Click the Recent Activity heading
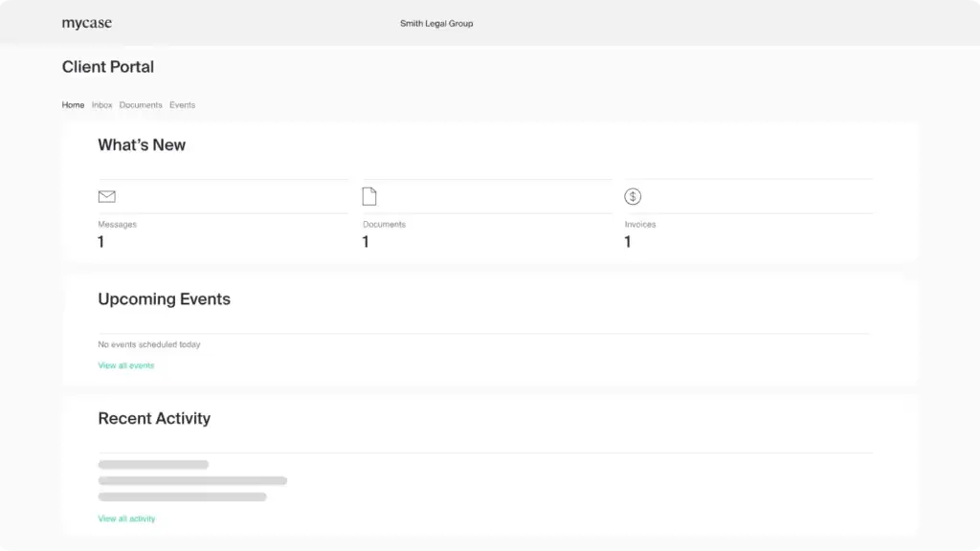 (x=154, y=419)
